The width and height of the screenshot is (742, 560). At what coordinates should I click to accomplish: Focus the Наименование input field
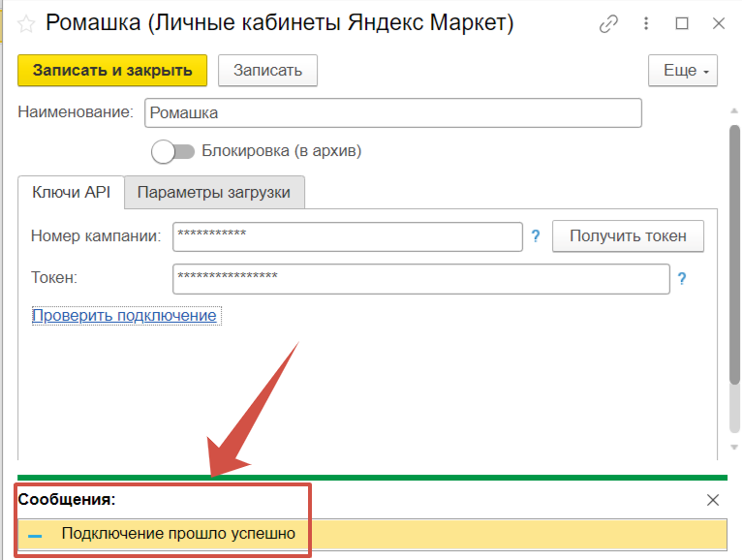[392, 112]
